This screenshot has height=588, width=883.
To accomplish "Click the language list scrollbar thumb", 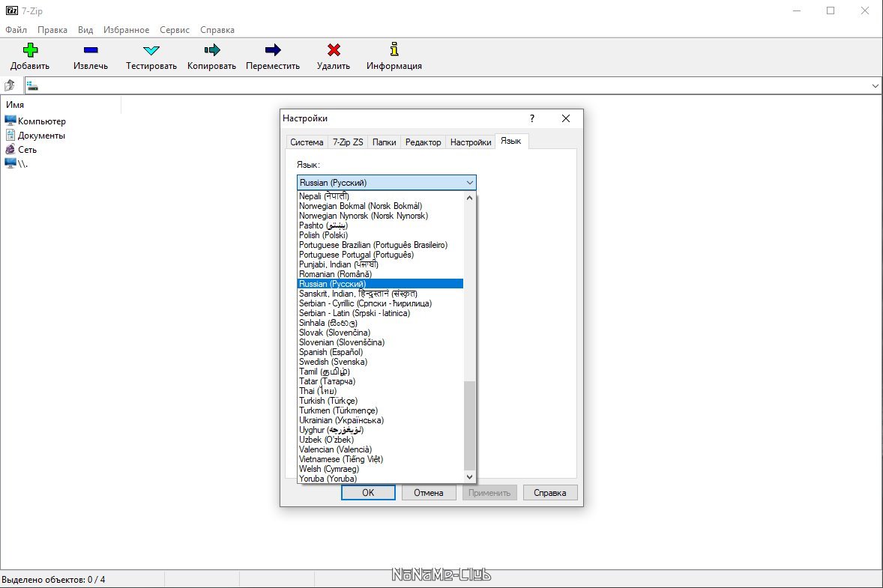I will [470, 425].
